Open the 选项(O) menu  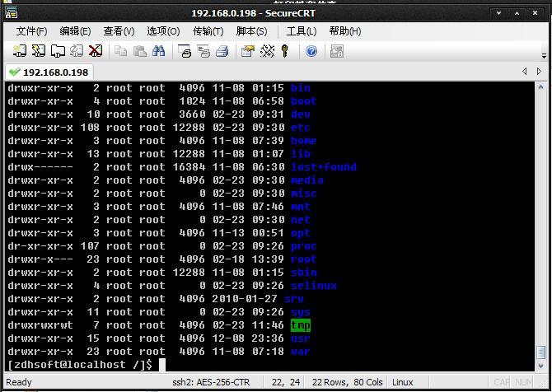click(x=163, y=31)
